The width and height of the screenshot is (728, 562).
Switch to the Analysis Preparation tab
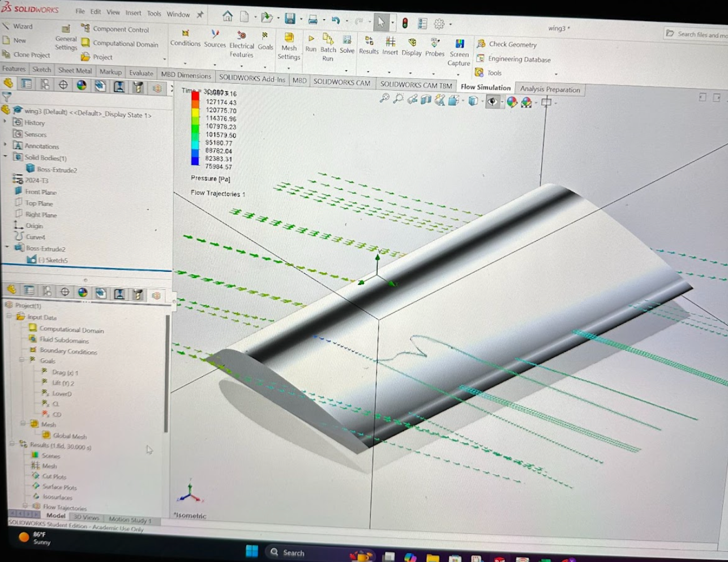click(550, 89)
